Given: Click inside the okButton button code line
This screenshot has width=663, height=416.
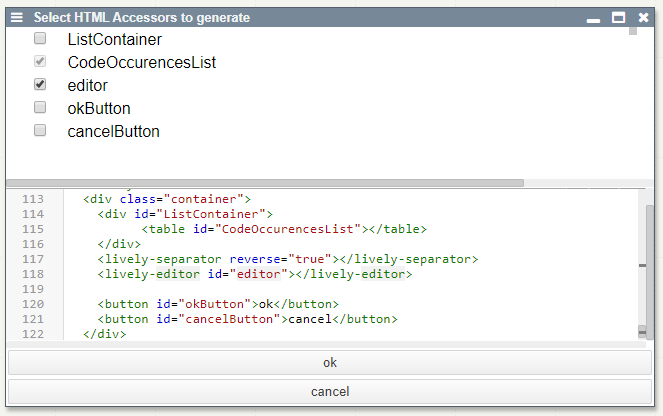Looking at the screenshot, I should (218, 304).
